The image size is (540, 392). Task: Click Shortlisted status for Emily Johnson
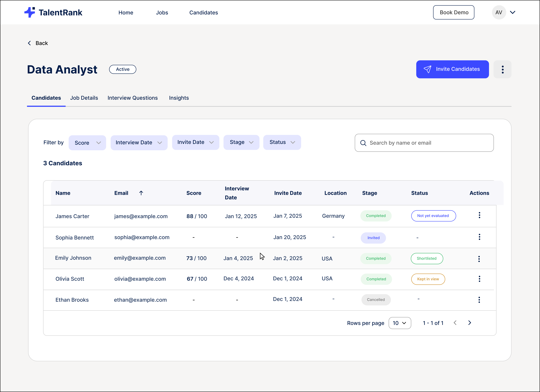tap(427, 259)
